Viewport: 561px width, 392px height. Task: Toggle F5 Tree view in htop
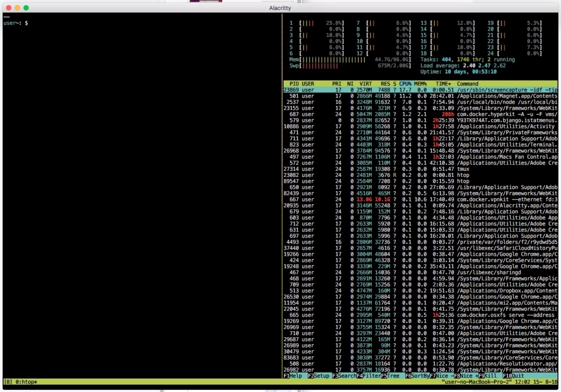[390, 376]
